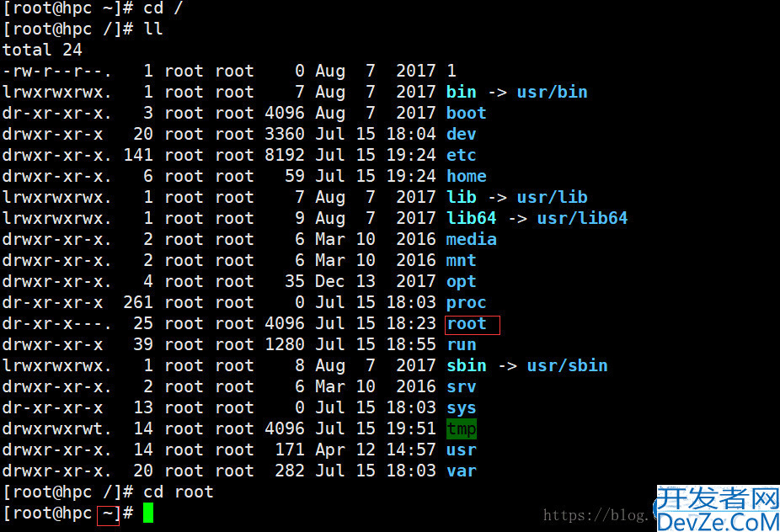Click the 'll' command on the second line

[153, 29]
